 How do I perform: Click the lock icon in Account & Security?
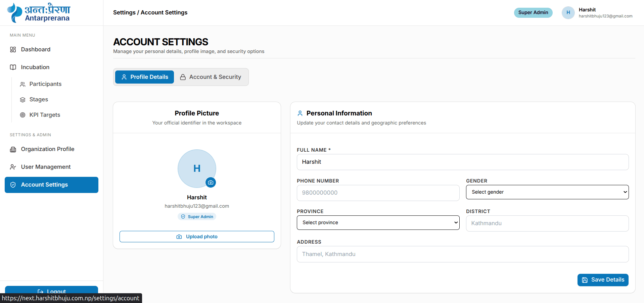click(x=183, y=77)
